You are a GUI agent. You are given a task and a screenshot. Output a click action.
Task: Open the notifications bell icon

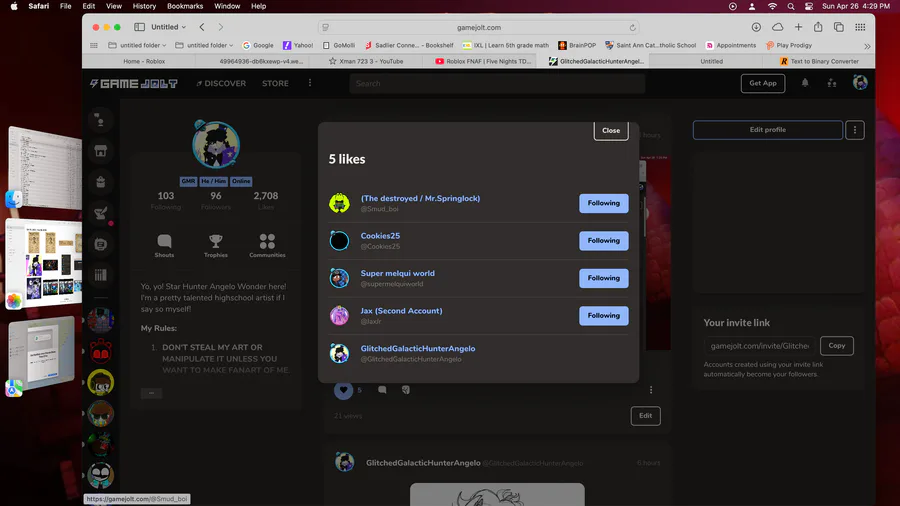click(x=805, y=83)
